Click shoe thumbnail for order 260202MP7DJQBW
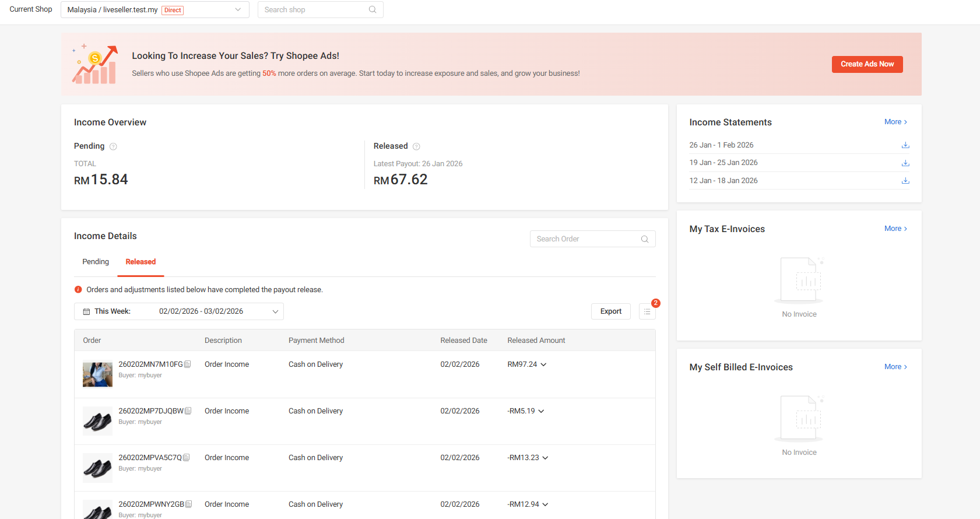Image resolution: width=980 pixels, height=519 pixels. pyautogui.click(x=97, y=421)
